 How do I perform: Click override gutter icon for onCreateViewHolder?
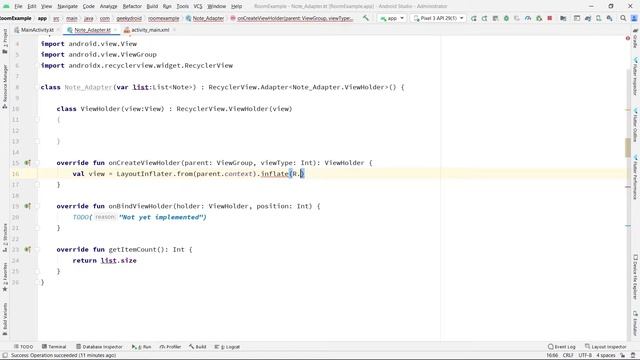pyautogui.click(x=27, y=162)
